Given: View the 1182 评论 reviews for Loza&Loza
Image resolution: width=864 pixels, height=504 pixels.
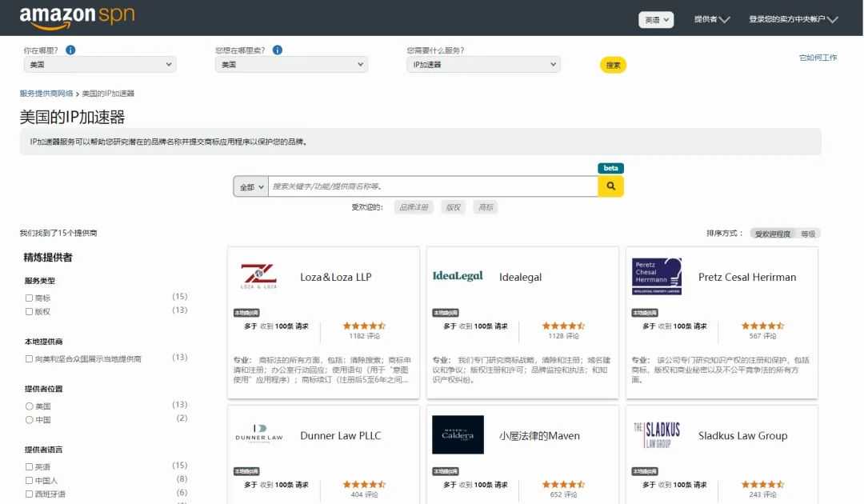Looking at the screenshot, I should coord(364,336).
